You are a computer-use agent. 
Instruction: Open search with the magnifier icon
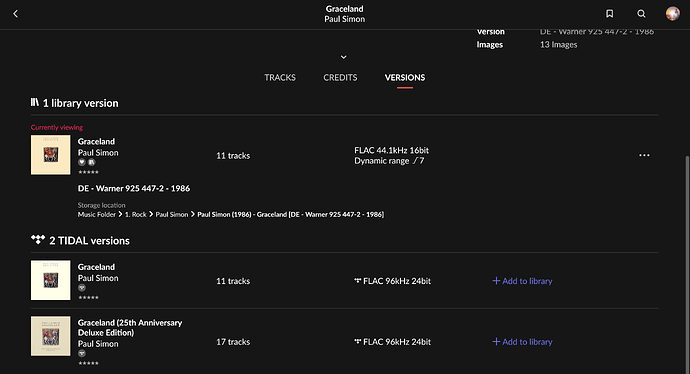pos(641,14)
